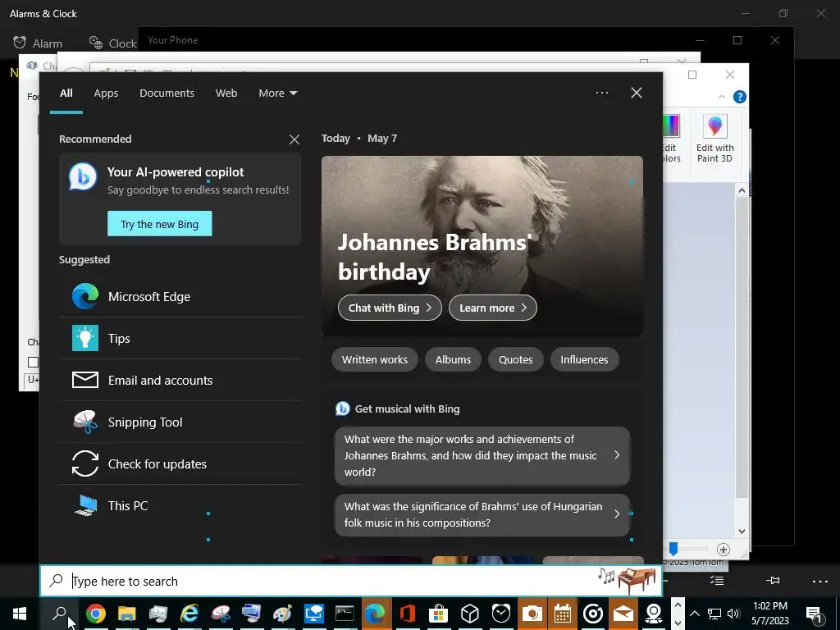The width and height of the screenshot is (840, 630).
Task: Open the Tips app suggestion
Action: click(x=180, y=339)
